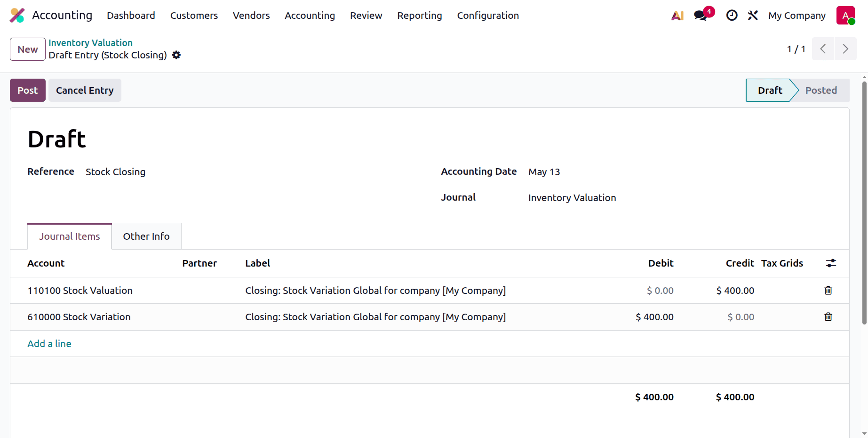
Task: Open the Vendors menu
Action: [x=251, y=16]
